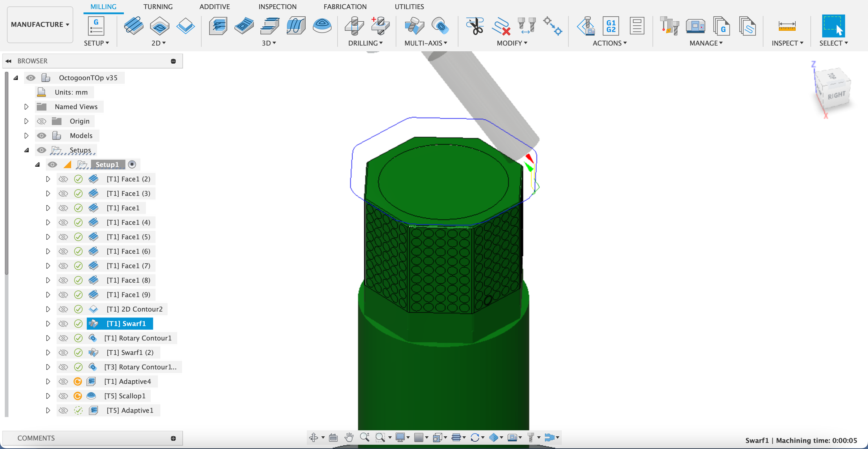Open Post Process with the G1G2 icon
Image resolution: width=868 pixels, height=449 pixels.
point(610,26)
